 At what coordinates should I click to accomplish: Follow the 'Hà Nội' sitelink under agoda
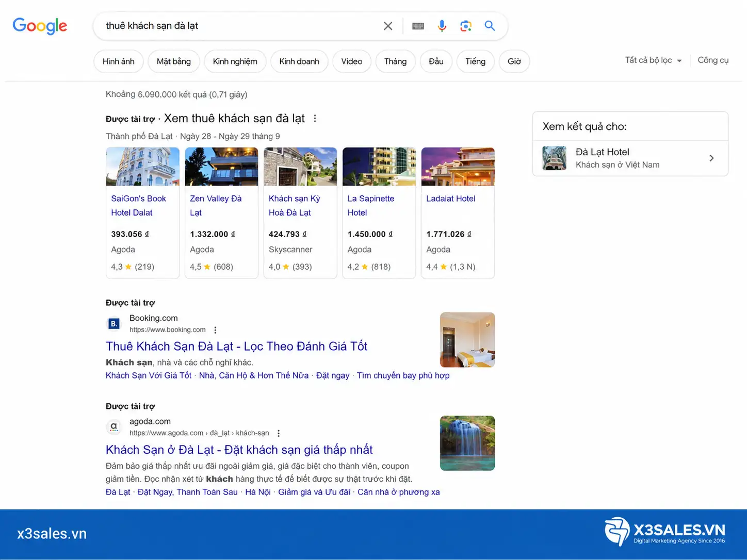coord(258,492)
